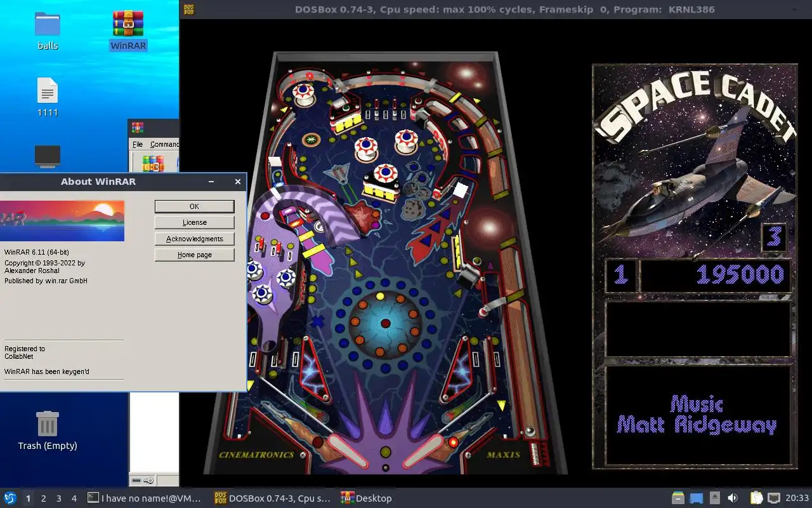Click the blue show-desktop tray icon

pos(697,498)
